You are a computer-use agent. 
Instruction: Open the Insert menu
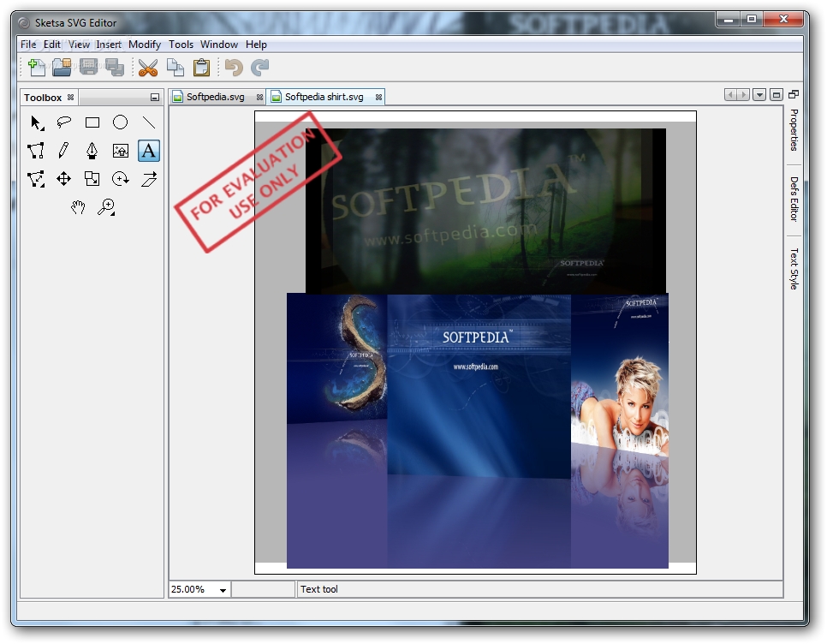[x=109, y=45]
